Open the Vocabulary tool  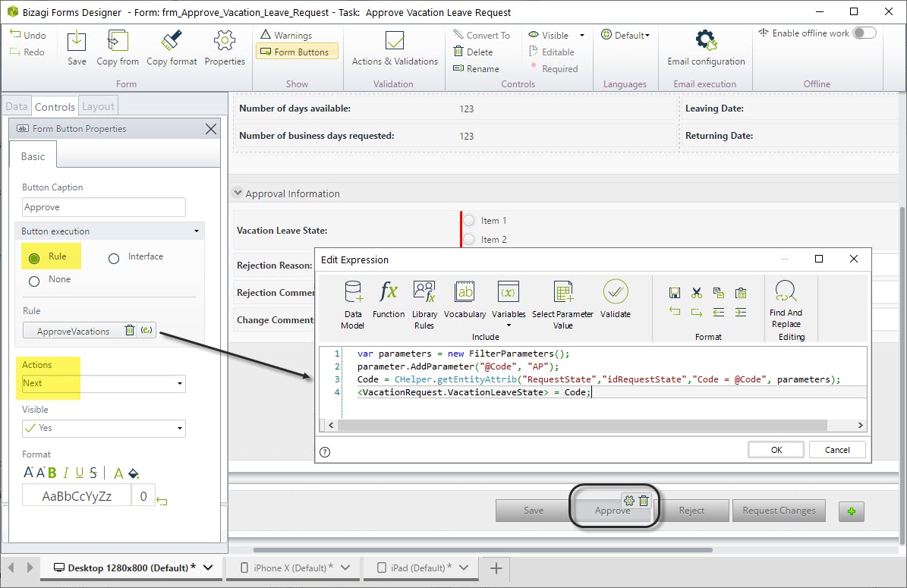click(x=465, y=300)
